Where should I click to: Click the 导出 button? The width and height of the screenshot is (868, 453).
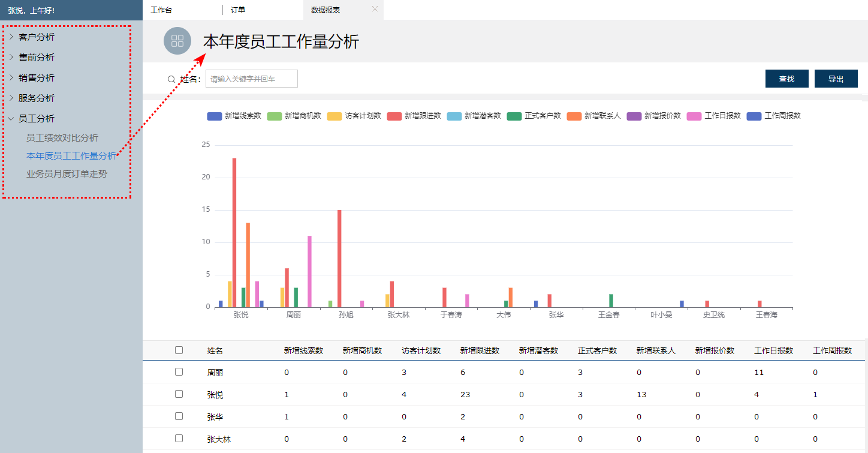836,78
